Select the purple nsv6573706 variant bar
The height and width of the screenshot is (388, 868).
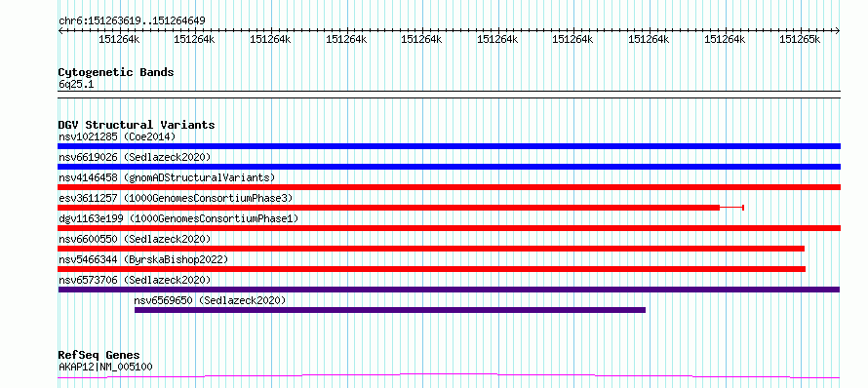(449, 290)
